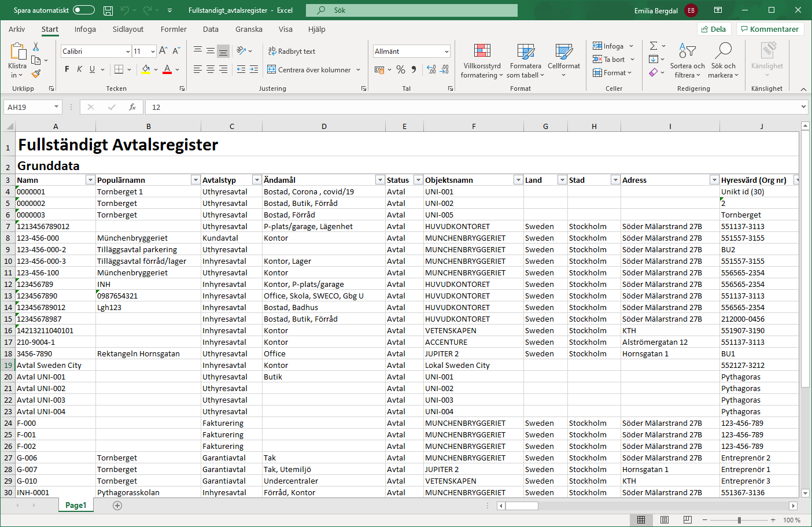Viewport: 812px width, 527px height.
Task: Click the Format Painter brush icon
Action: pyautogui.click(x=36, y=74)
